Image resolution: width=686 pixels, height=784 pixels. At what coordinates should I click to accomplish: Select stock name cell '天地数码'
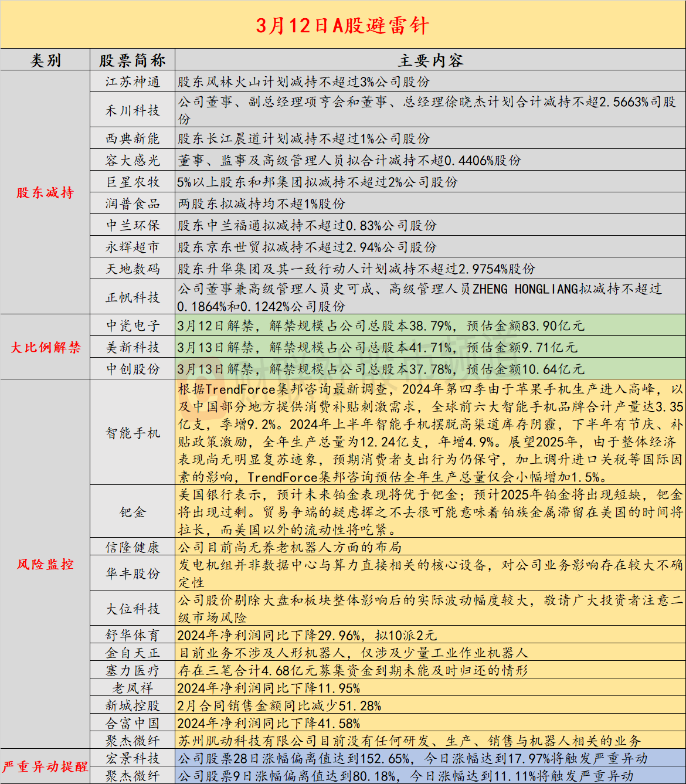(x=133, y=269)
